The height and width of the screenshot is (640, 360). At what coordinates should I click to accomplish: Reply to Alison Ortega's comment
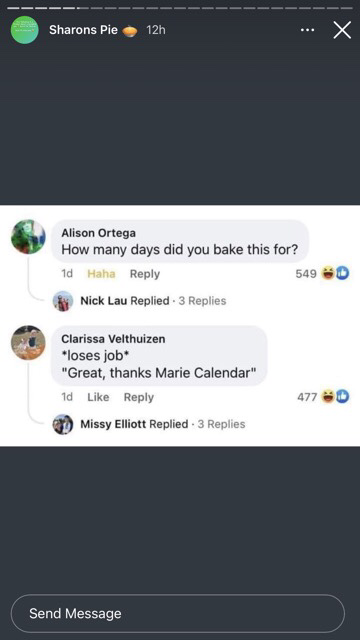145,274
